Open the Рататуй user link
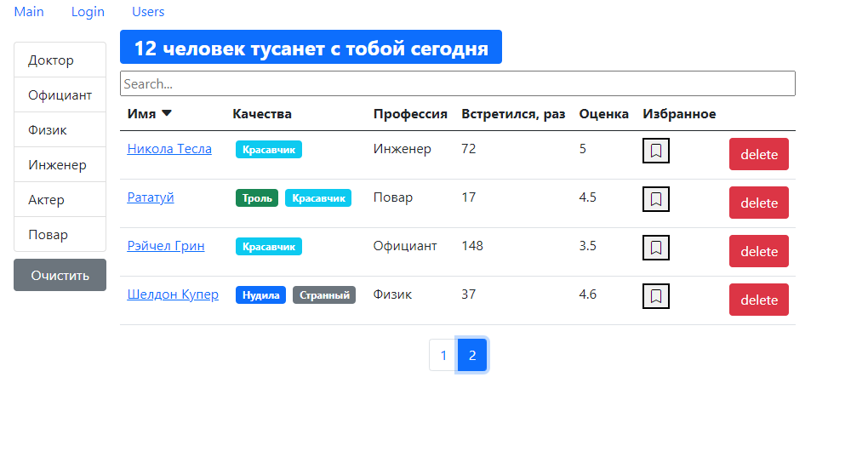 click(151, 197)
